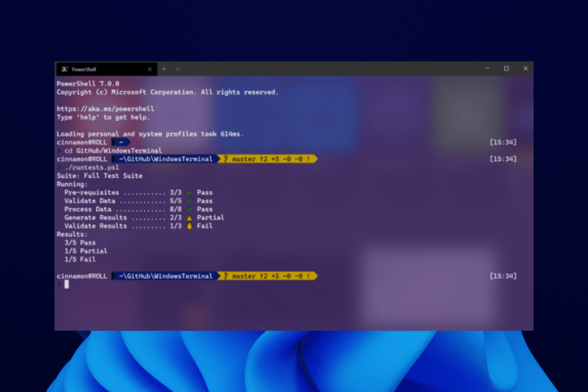Click green checkmark in Validate Data row

click(189, 201)
